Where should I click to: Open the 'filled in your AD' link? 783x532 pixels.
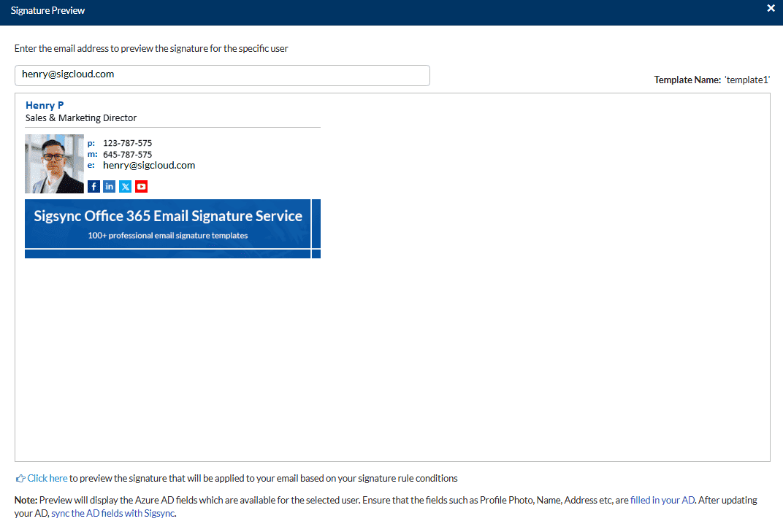pos(662,501)
